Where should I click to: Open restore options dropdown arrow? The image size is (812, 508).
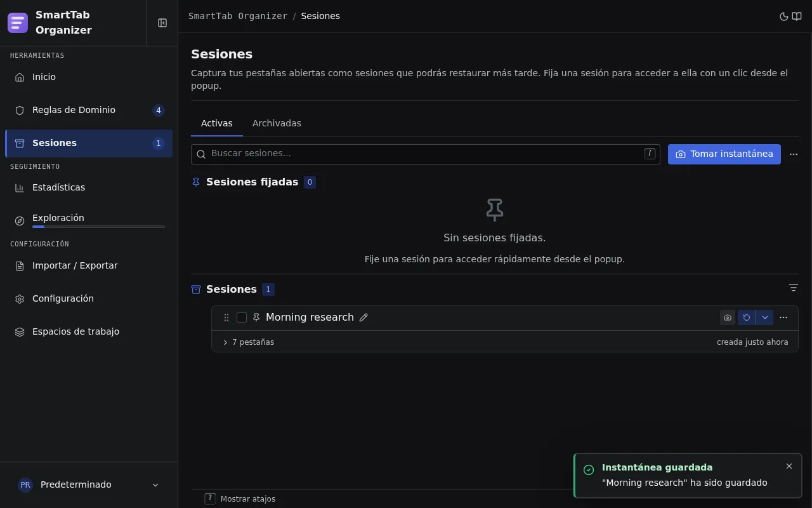pos(764,317)
